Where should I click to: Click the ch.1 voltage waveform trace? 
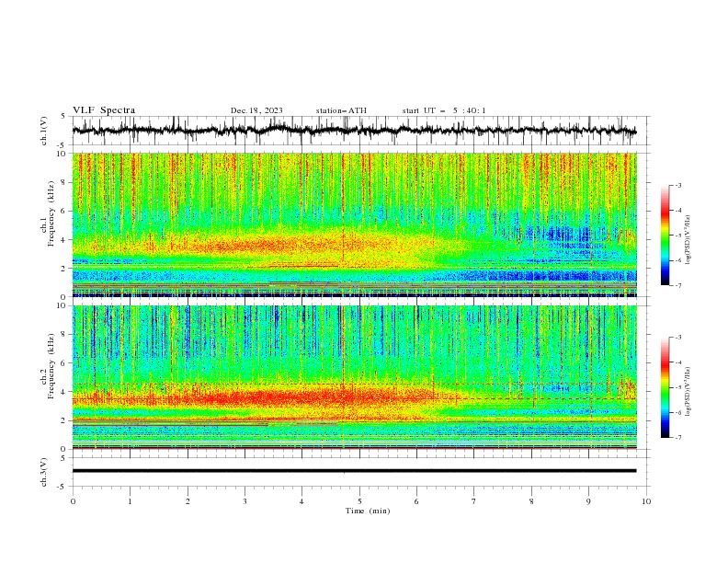[354, 131]
